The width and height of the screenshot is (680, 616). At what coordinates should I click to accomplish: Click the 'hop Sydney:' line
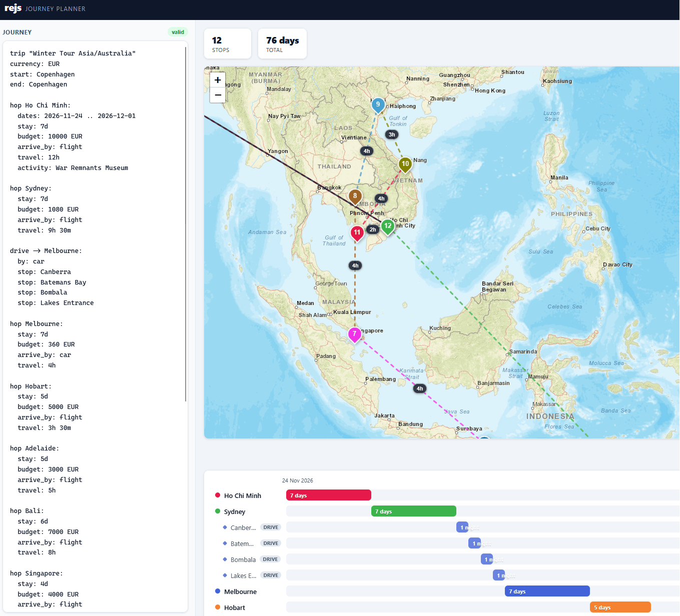click(31, 188)
